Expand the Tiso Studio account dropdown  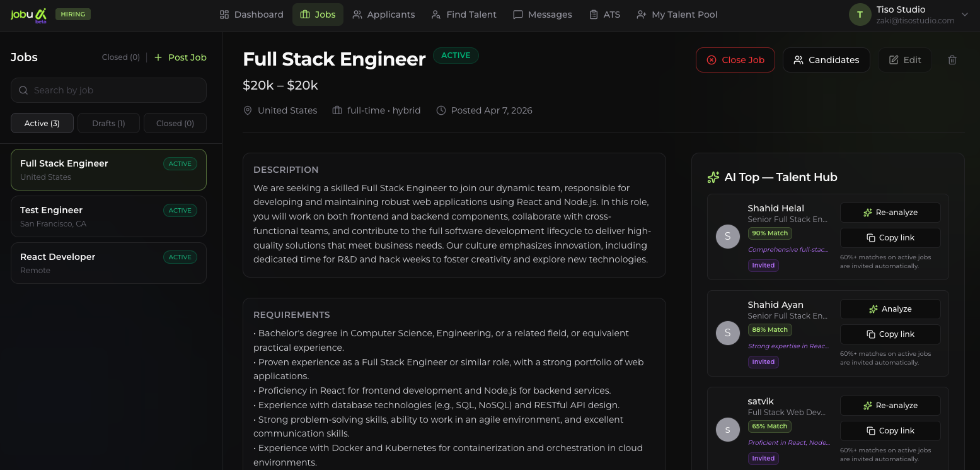(964, 15)
